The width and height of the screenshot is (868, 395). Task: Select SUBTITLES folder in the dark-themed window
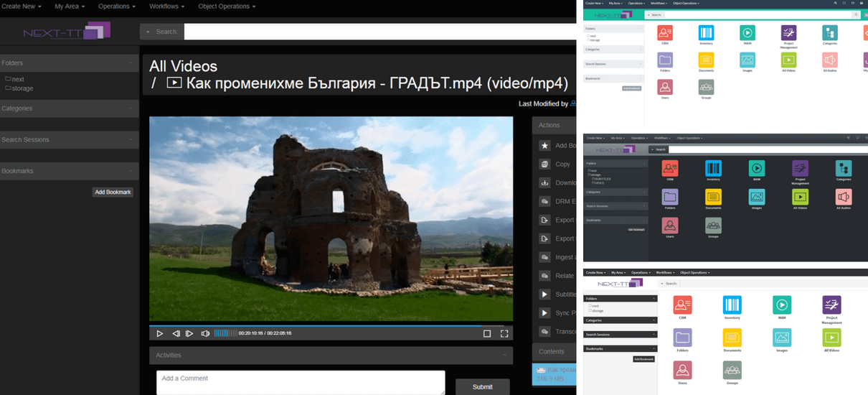click(600, 180)
